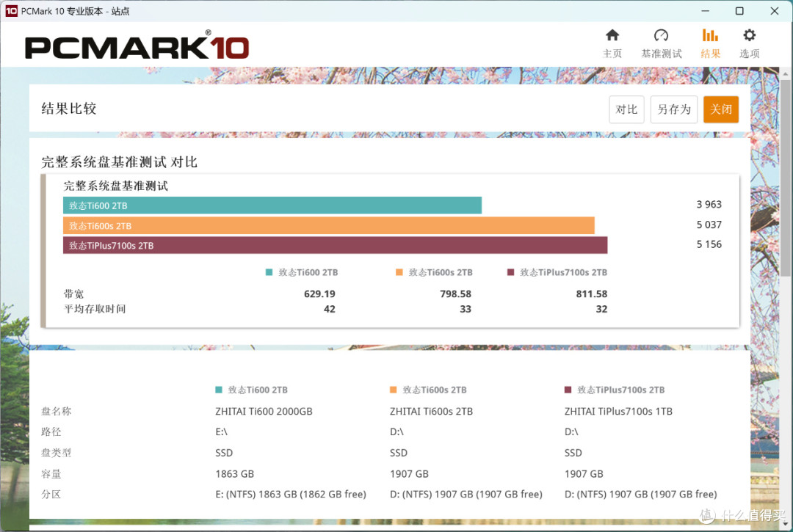Click orange legend swatch for 致态Ti600s 2TB in chart
Screen dimensions: 793x532
pos(399,272)
